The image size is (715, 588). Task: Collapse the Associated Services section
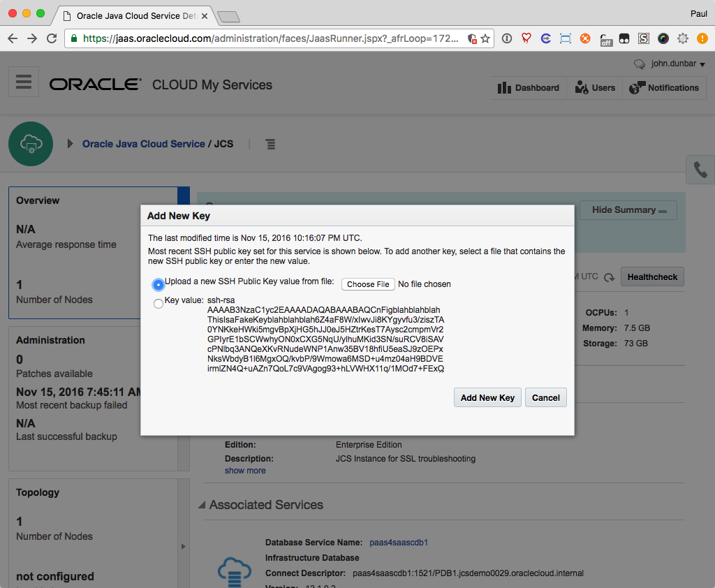[202, 505]
